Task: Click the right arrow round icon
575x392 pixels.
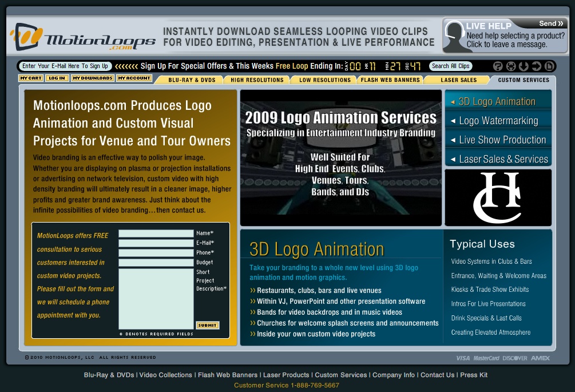Action: point(537,66)
